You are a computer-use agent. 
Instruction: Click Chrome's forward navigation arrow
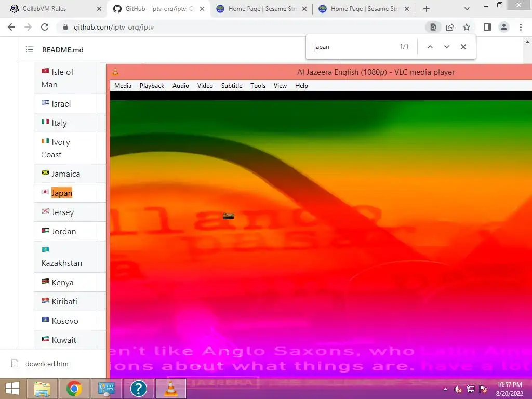(x=28, y=27)
